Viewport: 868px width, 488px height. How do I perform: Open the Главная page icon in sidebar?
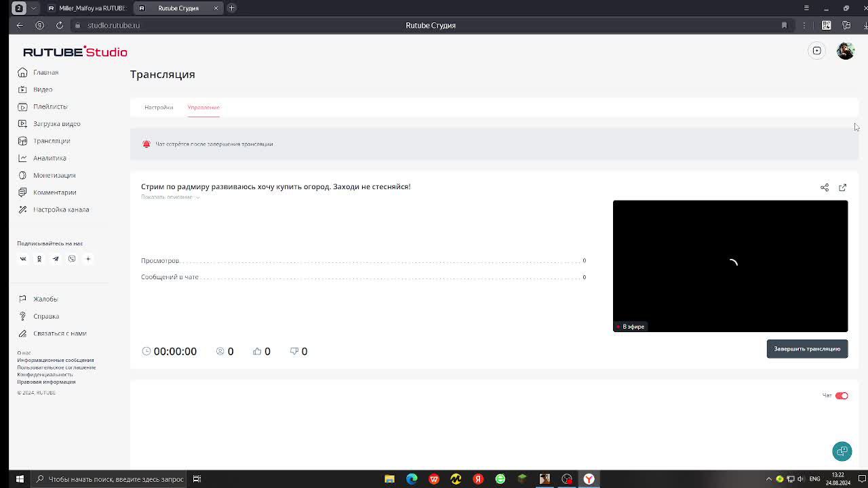(22, 73)
